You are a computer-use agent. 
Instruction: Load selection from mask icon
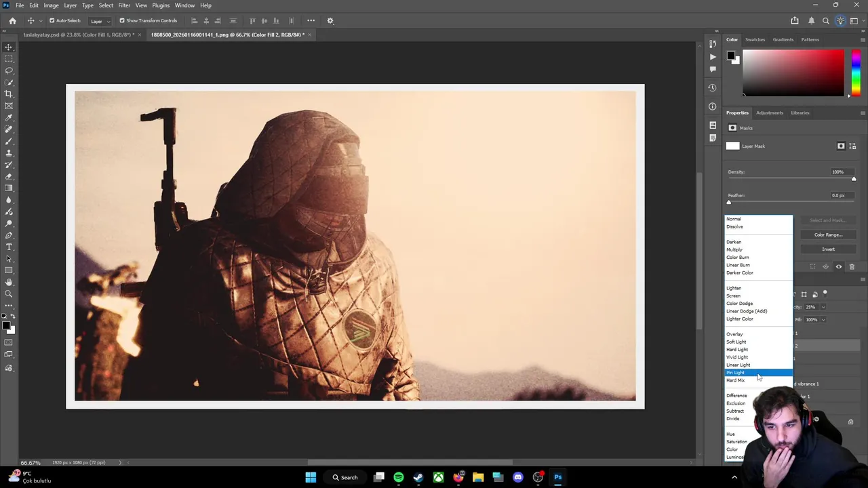click(813, 266)
